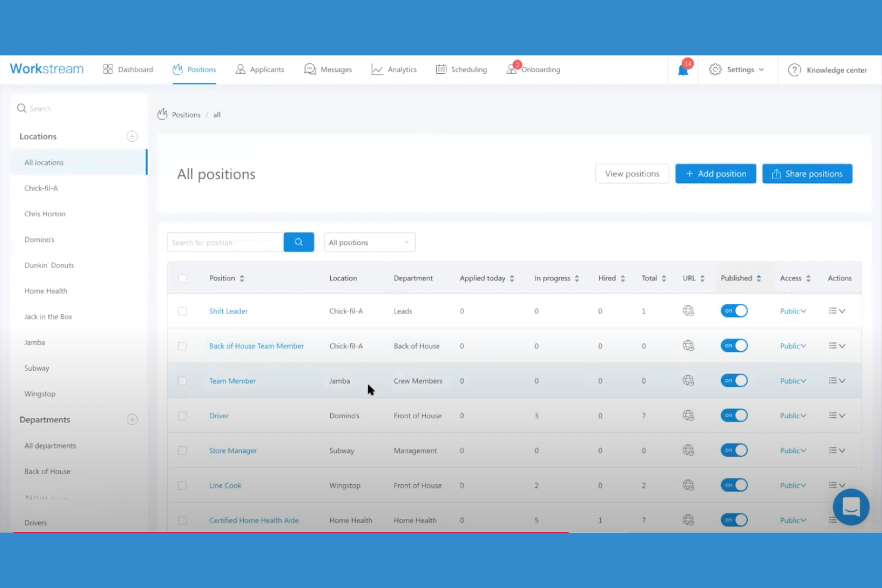Sort by Published column
882x588 pixels.
tap(759, 278)
